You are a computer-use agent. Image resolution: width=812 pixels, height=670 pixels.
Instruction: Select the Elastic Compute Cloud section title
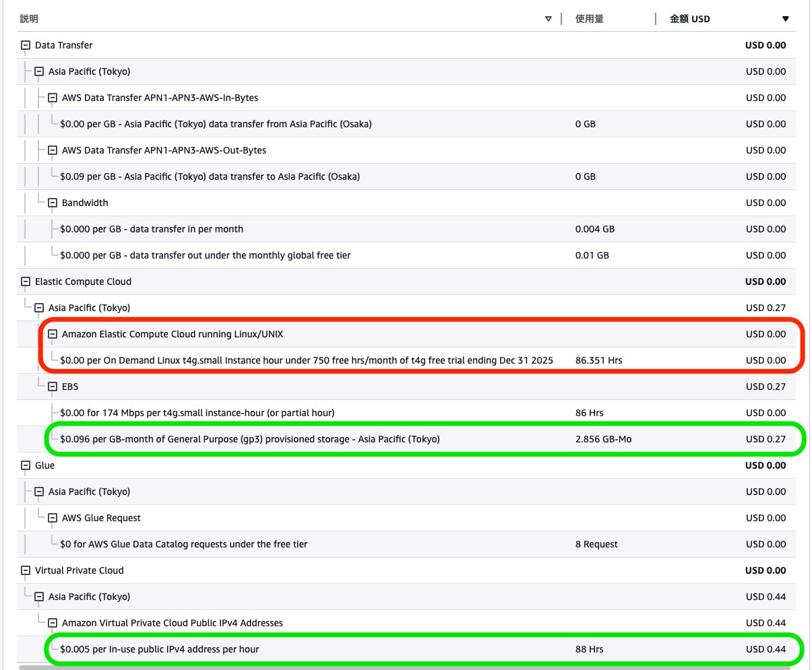pos(83,281)
